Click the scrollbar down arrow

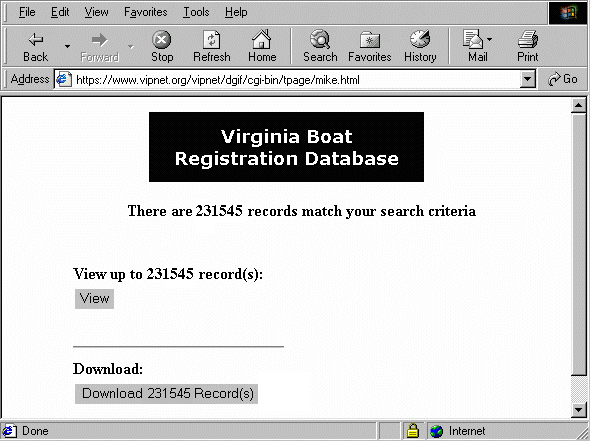[579, 410]
